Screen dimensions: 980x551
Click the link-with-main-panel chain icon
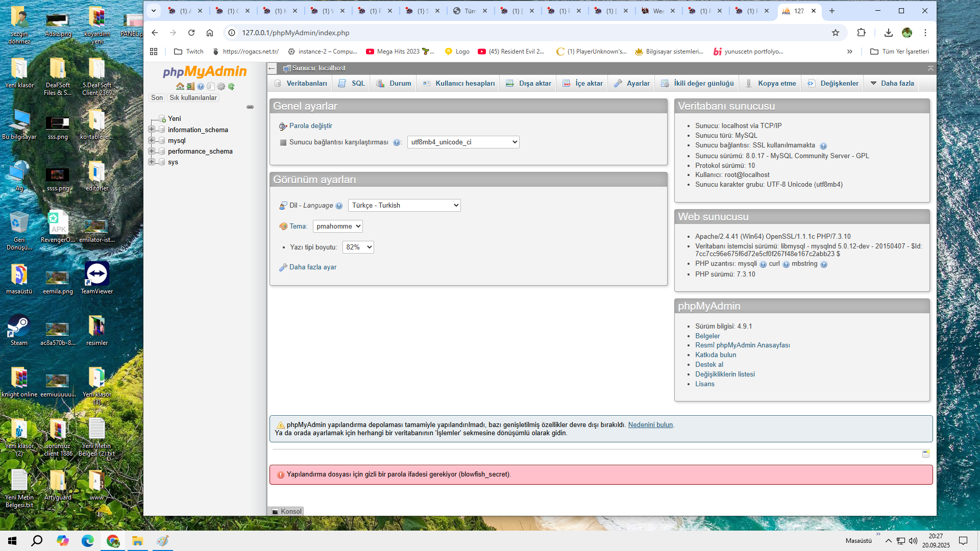tap(250, 107)
